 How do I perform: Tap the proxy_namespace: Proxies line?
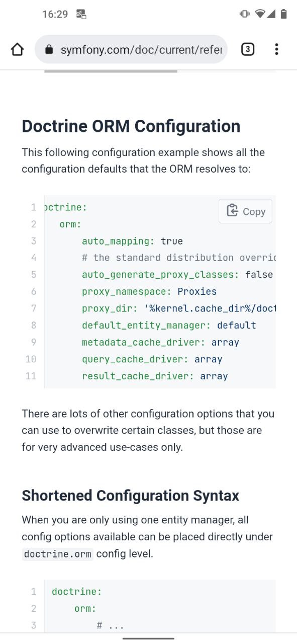(x=149, y=291)
